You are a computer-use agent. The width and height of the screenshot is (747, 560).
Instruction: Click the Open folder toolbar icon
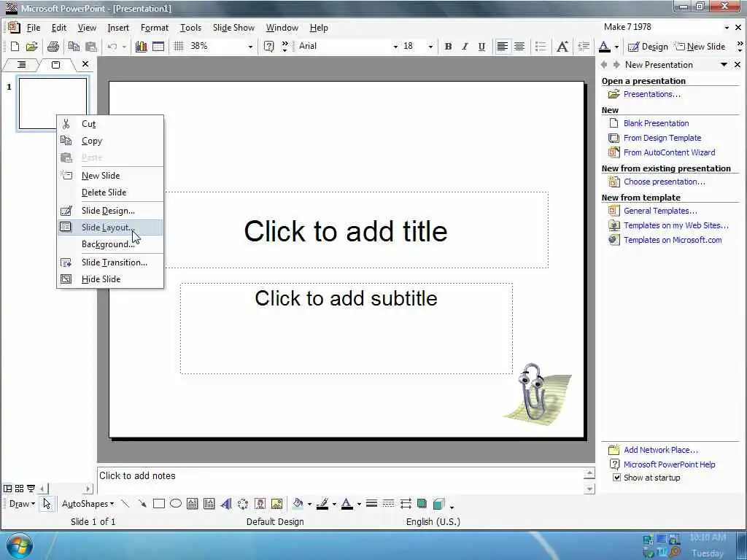coord(32,47)
